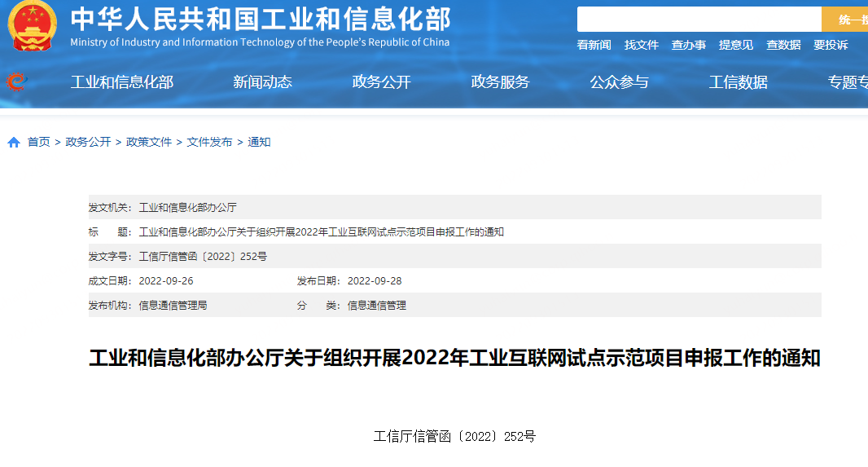Open the 新闻动态 nav menu
The image size is (868, 467).
click(262, 82)
